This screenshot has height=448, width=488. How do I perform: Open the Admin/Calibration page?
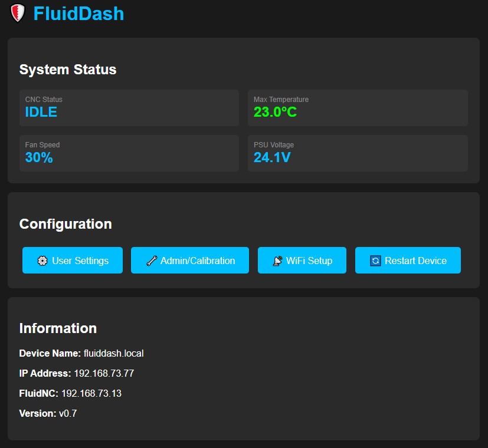[x=190, y=261]
